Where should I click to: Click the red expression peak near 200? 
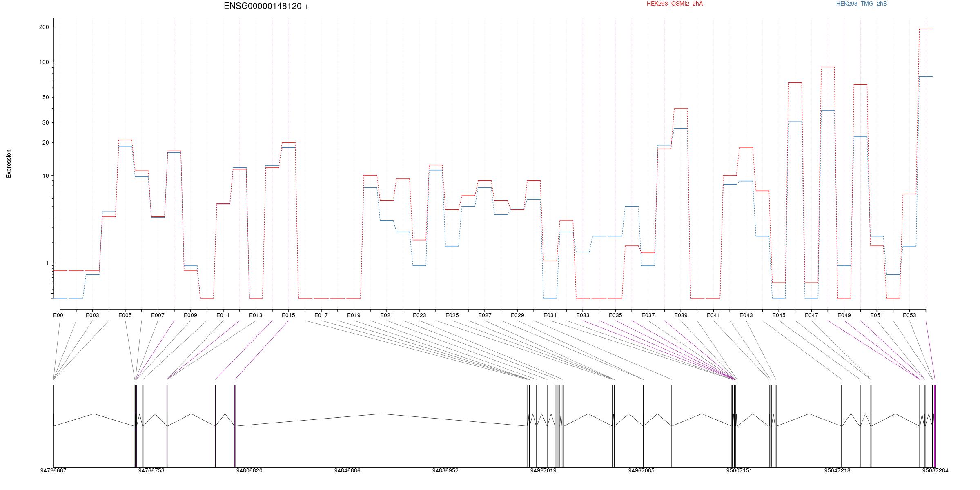pyautogui.click(x=926, y=29)
